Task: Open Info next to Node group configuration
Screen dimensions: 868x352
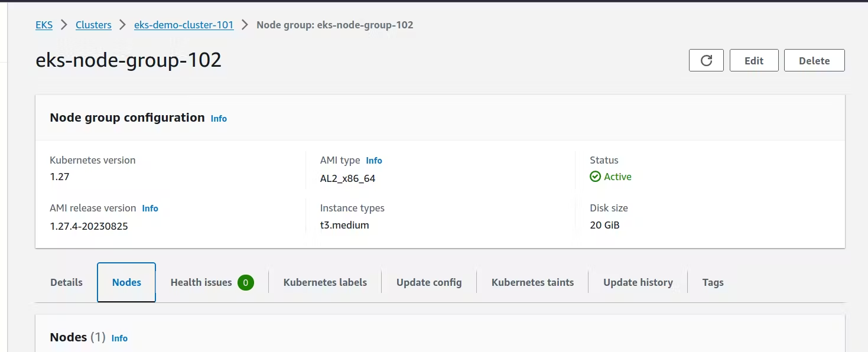Action: pyautogui.click(x=219, y=118)
